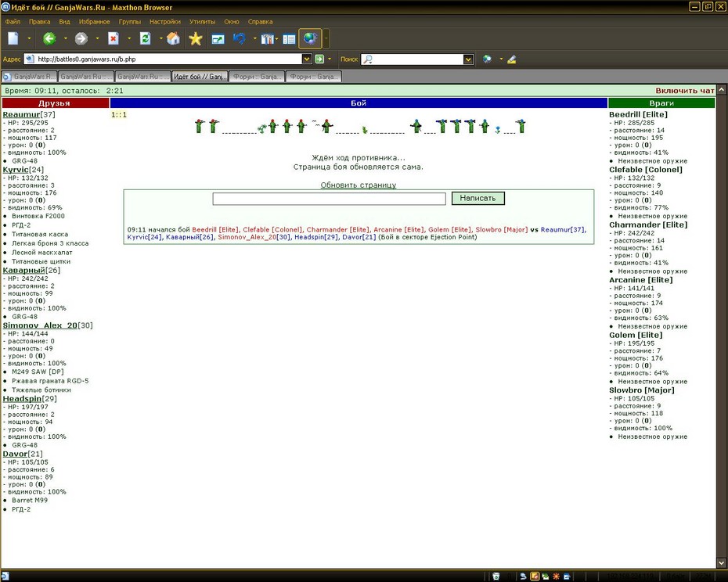Expand the search box dropdown arrow
This screenshot has width=728, height=582.
pyautogui.click(x=468, y=59)
